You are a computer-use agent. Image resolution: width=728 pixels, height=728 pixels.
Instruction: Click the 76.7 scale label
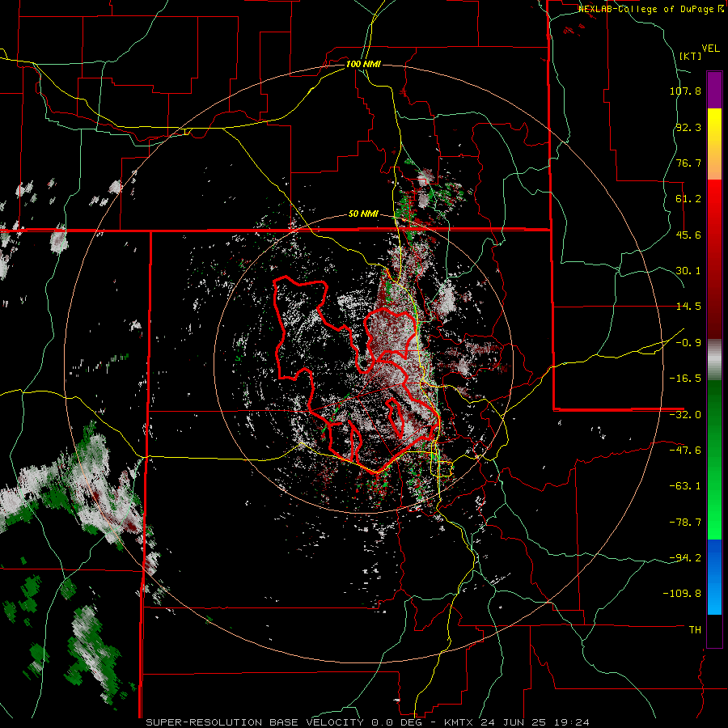[x=688, y=163]
